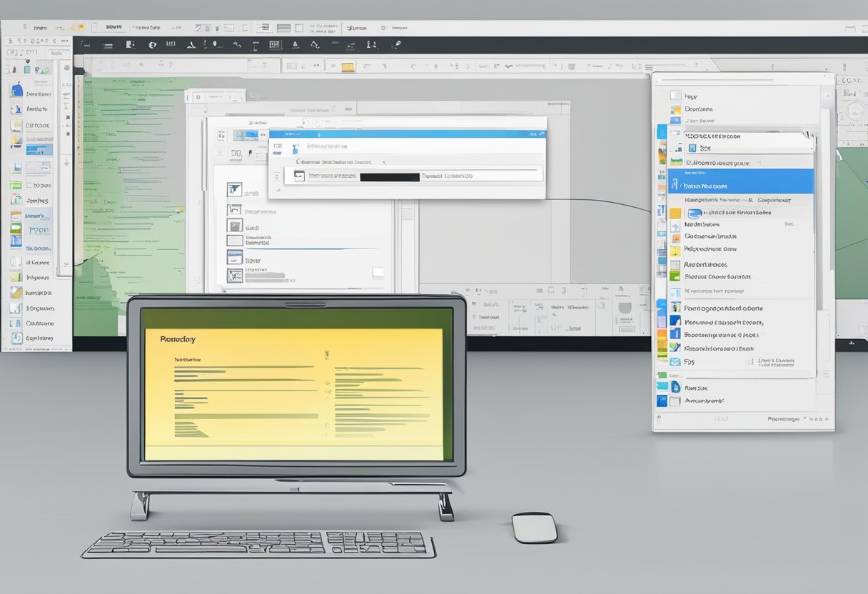The height and width of the screenshot is (594, 868).
Task: Open the combo box at top of right popup
Action: coord(748,148)
